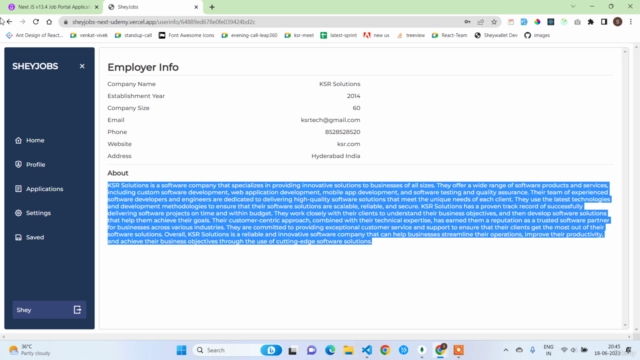This screenshot has width=640, height=360.
Task: Open evening-call-leap360 bookmark
Action: pos(249,36)
